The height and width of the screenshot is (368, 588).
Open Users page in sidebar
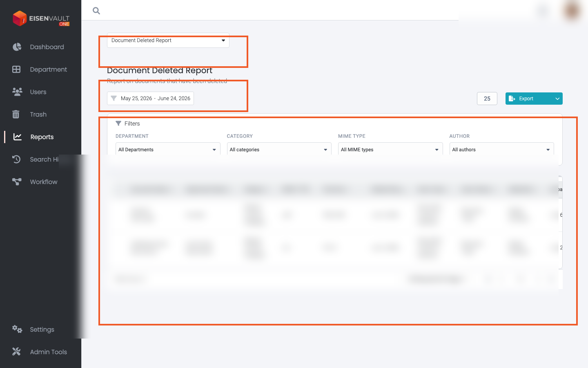[38, 92]
